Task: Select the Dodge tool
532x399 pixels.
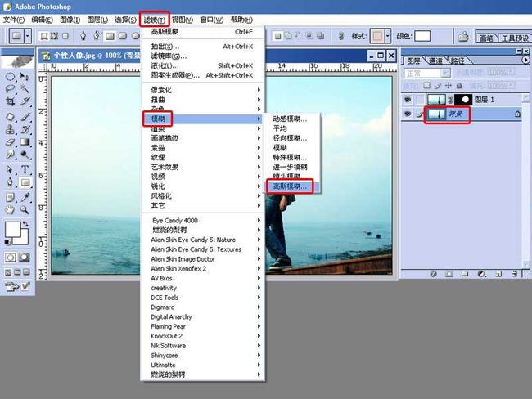Action: [x=25, y=155]
